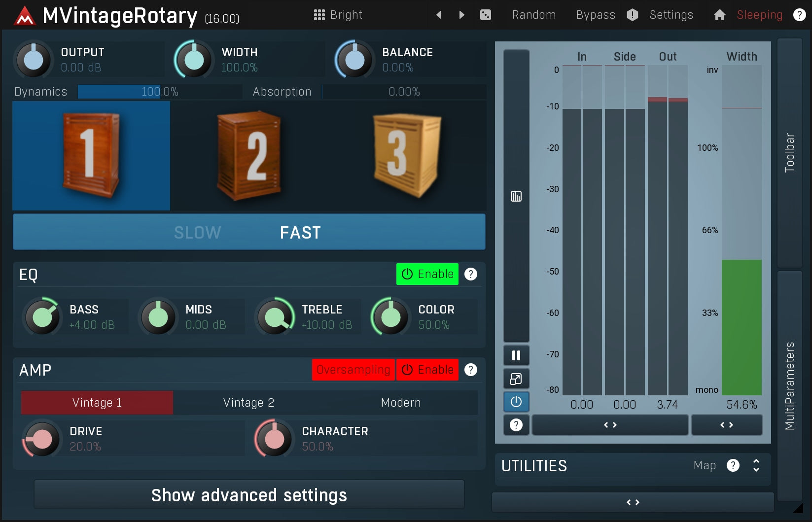Click the pause icon under the meters
The image size is (812, 522).
(x=516, y=355)
